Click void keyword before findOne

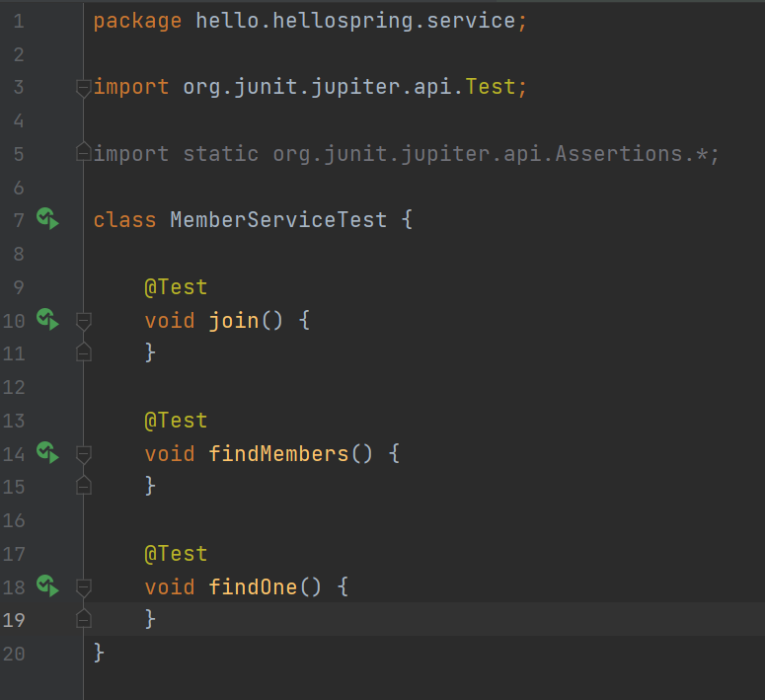pyautogui.click(x=170, y=586)
